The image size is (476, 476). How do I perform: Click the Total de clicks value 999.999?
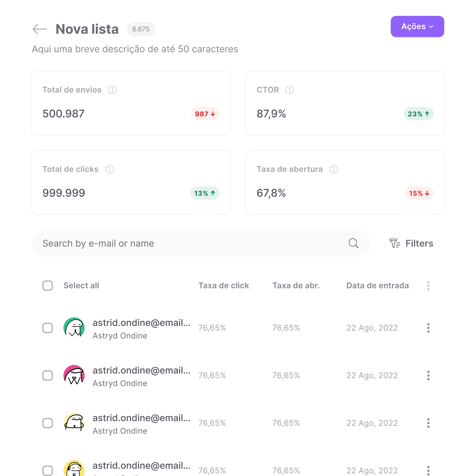[x=64, y=193]
